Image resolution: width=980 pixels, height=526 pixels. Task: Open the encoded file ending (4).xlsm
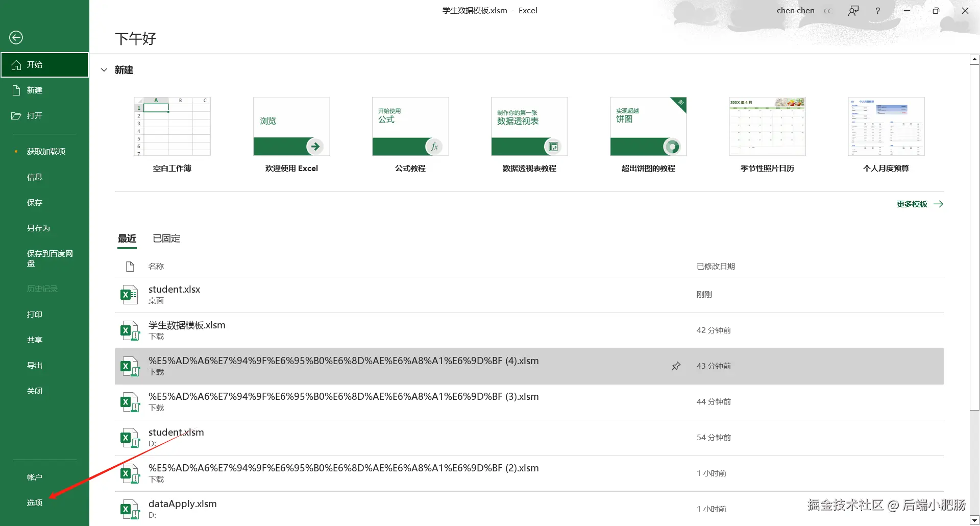click(529, 367)
